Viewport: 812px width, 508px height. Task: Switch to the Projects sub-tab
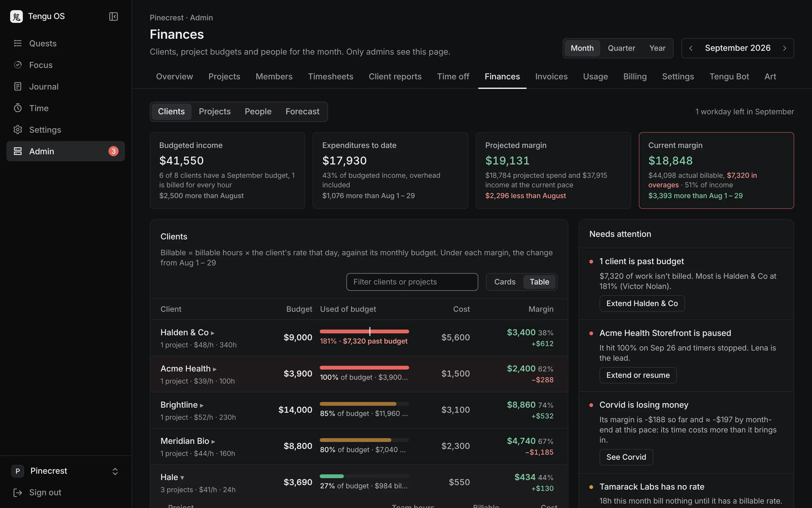click(x=215, y=111)
